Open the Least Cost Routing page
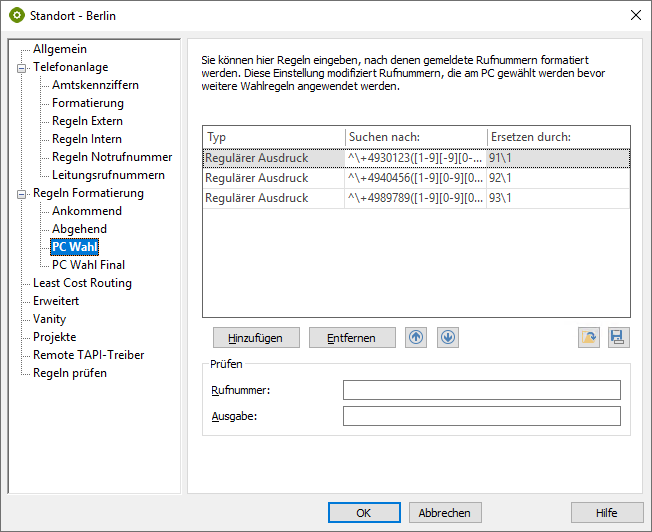The image size is (652, 532). (82, 283)
